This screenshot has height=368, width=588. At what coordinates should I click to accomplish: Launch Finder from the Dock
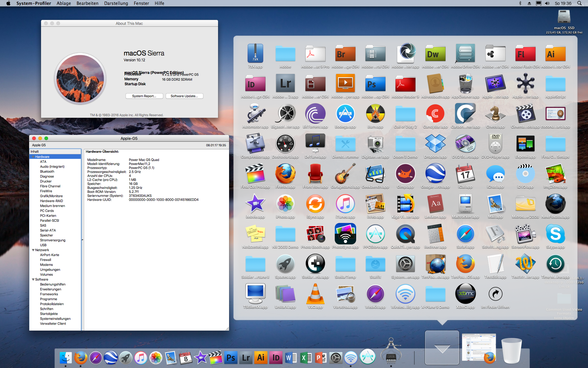click(x=66, y=358)
